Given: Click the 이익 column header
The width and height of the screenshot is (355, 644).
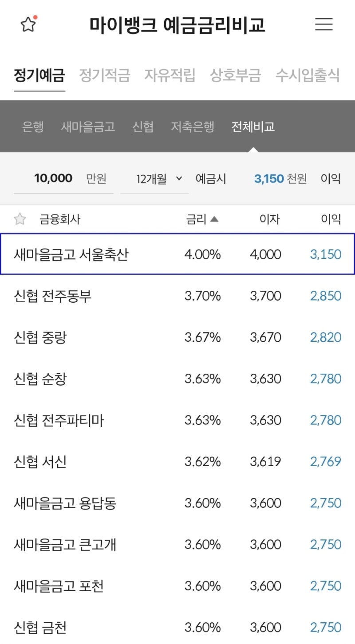Looking at the screenshot, I should [x=331, y=219].
